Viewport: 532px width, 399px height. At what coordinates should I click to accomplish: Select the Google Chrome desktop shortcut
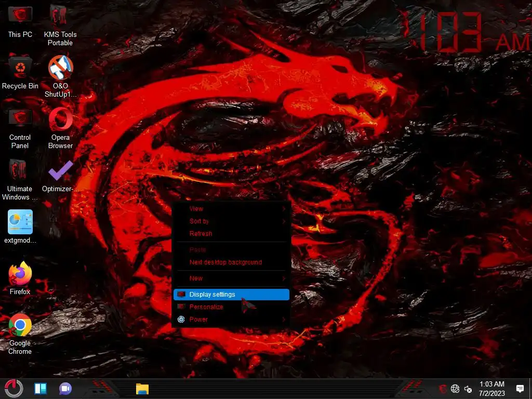pyautogui.click(x=20, y=334)
